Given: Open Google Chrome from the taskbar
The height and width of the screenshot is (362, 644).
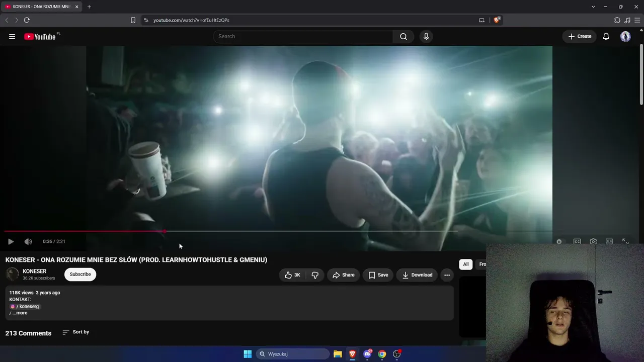Looking at the screenshot, I should [382, 354].
